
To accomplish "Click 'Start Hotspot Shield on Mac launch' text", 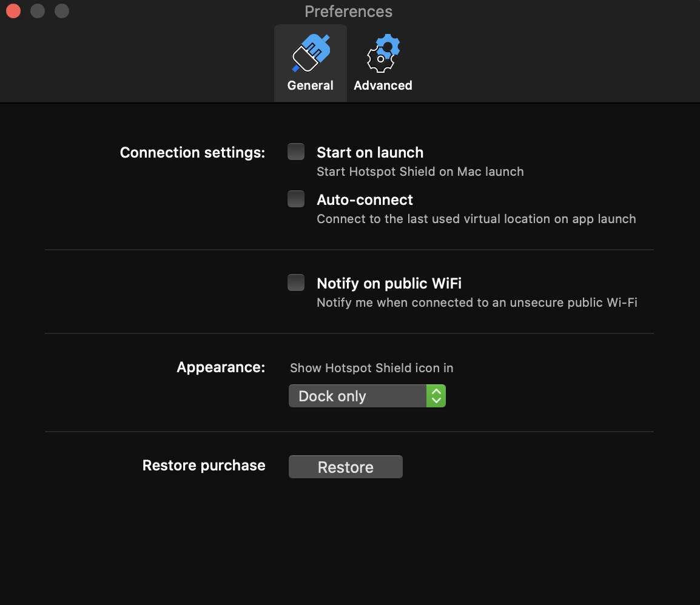I will [x=420, y=172].
